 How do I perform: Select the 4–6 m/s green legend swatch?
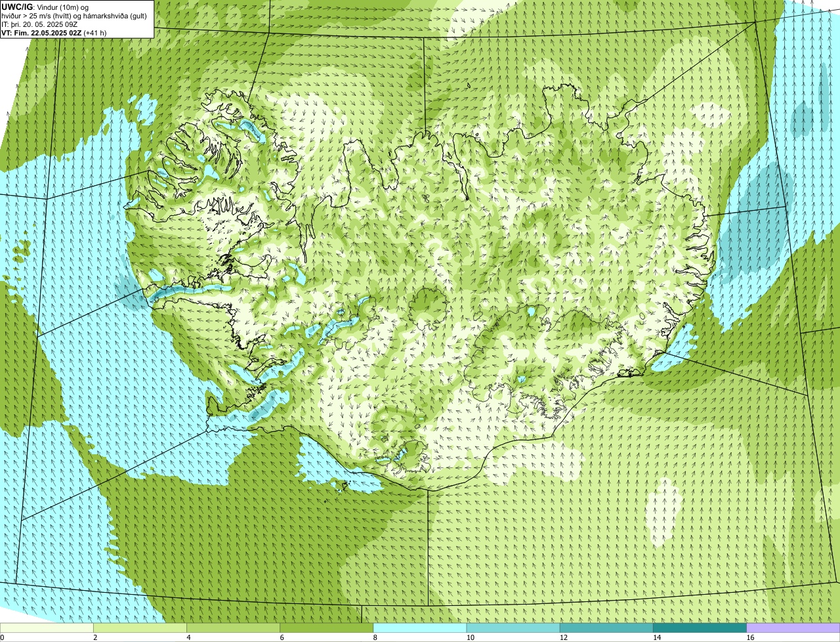click(233, 628)
